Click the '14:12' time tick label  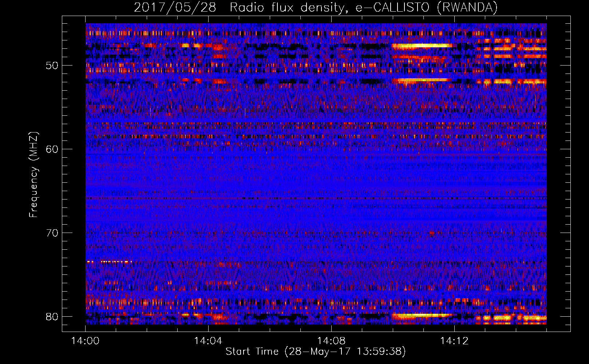(x=454, y=341)
